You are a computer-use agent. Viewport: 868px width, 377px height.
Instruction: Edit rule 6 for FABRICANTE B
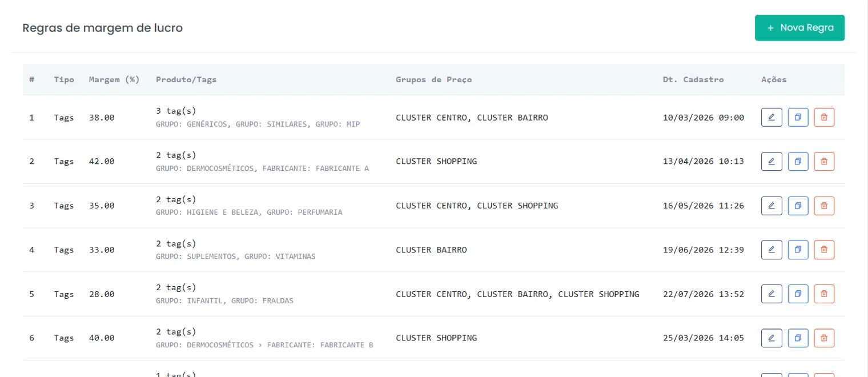[x=771, y=338]
